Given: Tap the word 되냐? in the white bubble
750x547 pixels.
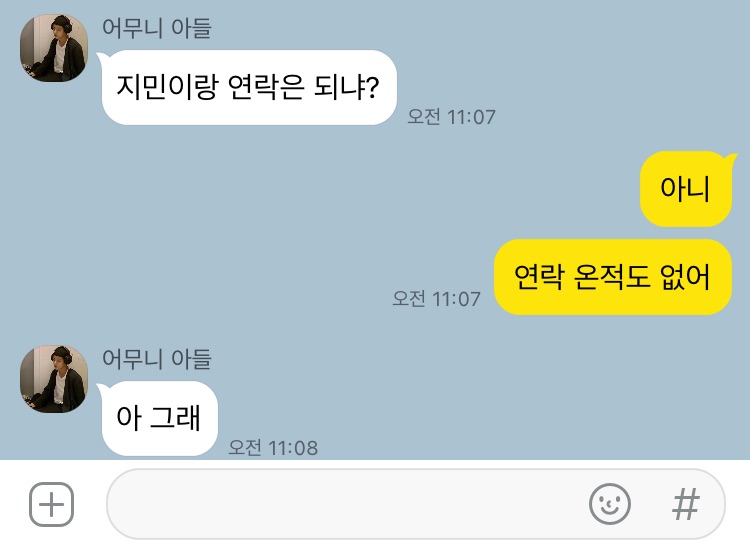Looking at the screenshot, I should (346, 87).
